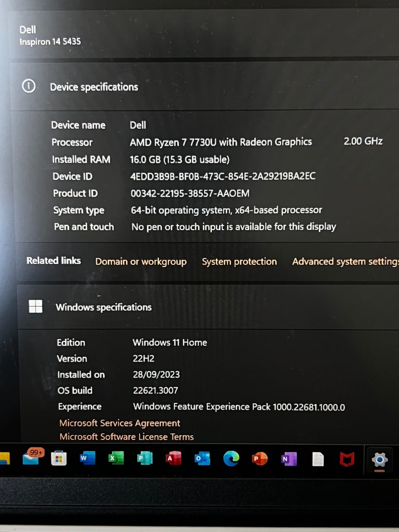
Task: Open Advanced system settings link
Action: [345, 262]
